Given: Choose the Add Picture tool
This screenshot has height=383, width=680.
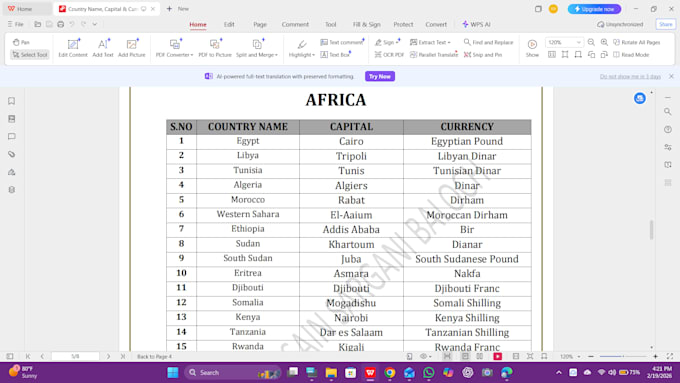Looking at the screenshot, I should pyautogui.click(x=131, y=48).
